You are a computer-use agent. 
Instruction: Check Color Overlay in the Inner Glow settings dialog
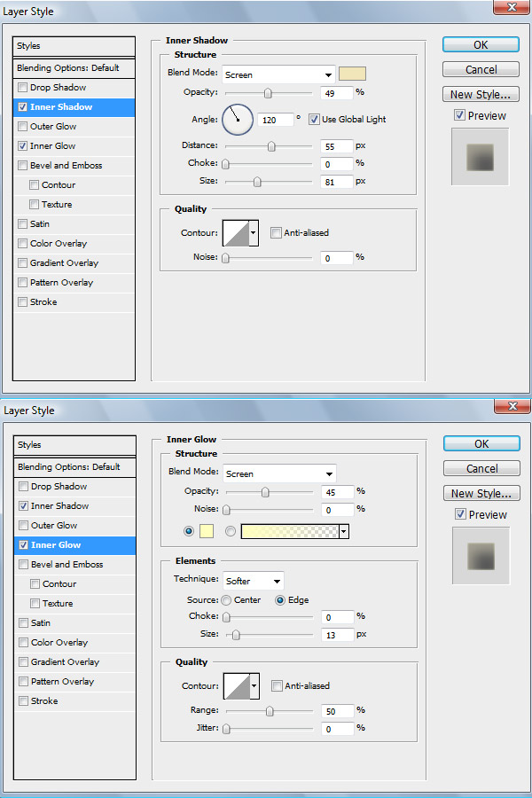[x=23, y=642]
